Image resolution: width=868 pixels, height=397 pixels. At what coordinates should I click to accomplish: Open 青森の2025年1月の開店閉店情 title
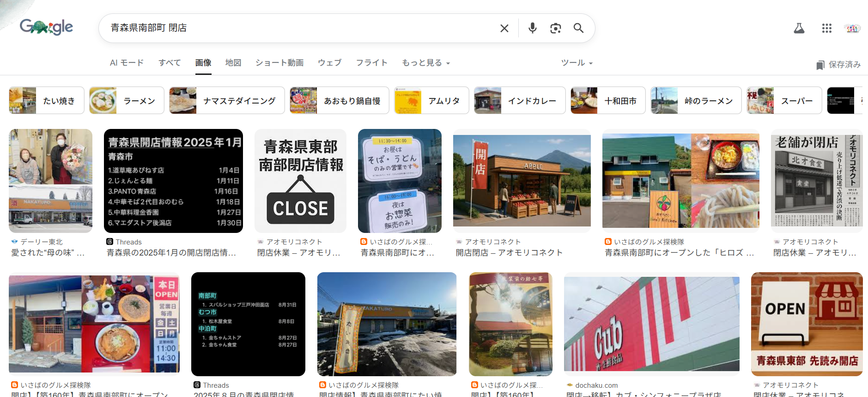171,253
